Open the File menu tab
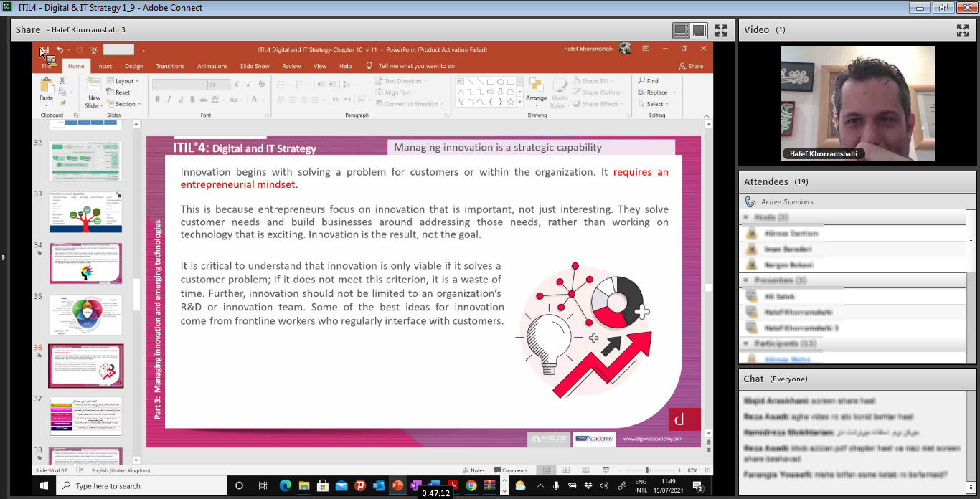This screenshot has width=980, height=499. [47, 66]
